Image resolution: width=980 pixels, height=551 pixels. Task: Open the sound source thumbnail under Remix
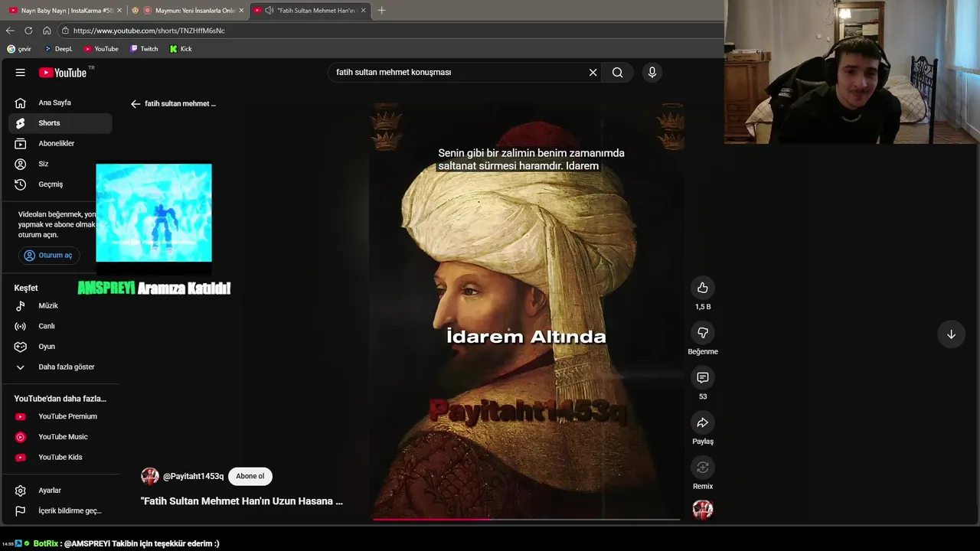tap(703, 510)
